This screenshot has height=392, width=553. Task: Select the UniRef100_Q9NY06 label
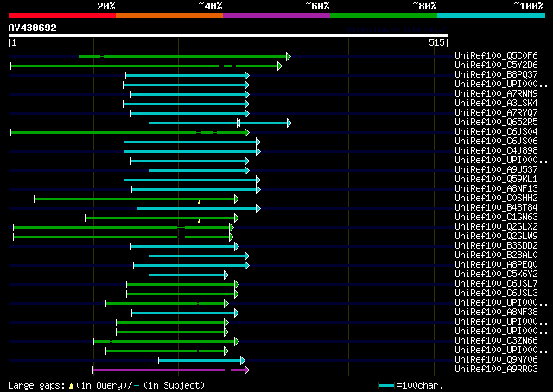coord(496,360)
